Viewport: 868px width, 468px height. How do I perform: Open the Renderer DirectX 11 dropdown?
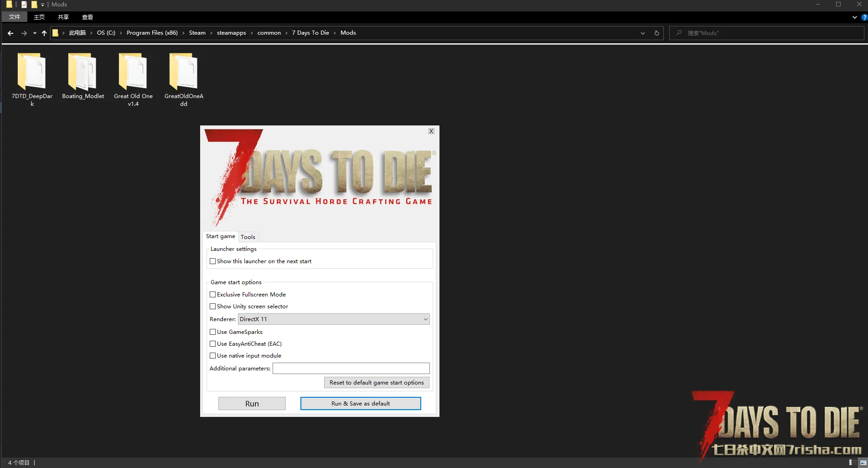[334, 319]
